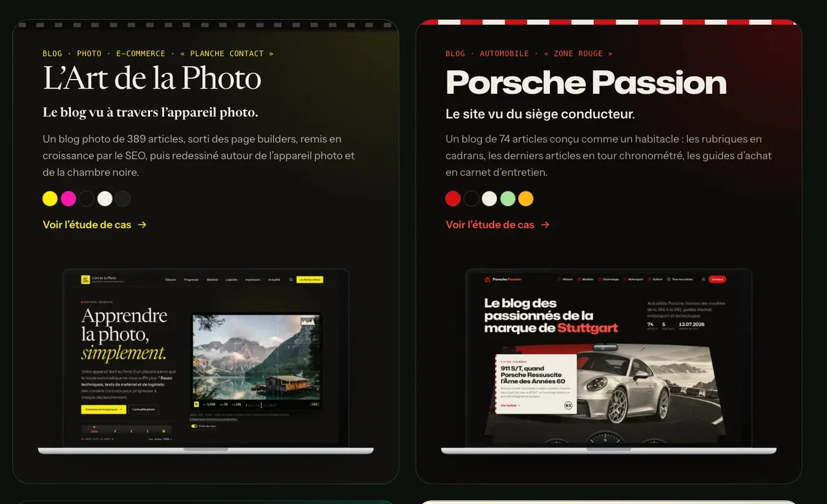Click the yellow Commencer le parcours button

pyautogui.click(x=103, y=410)
